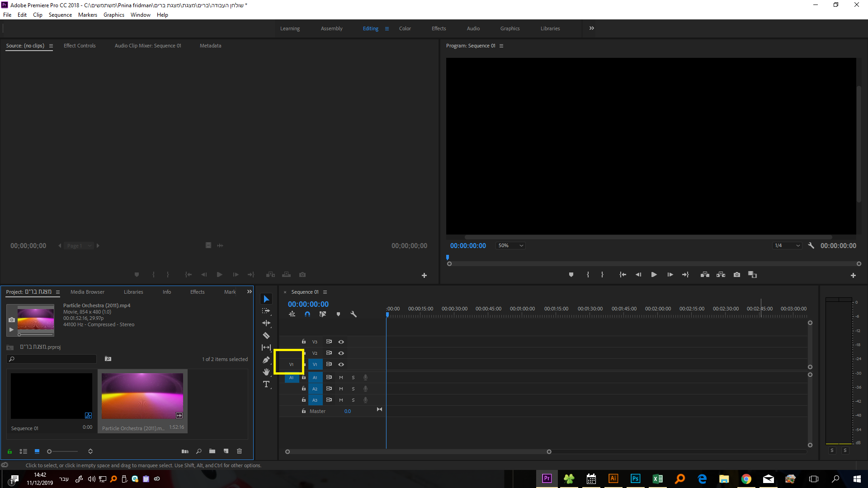Toggle lock on V3 track
Screen dimensions: 868x488
point(304,342)
